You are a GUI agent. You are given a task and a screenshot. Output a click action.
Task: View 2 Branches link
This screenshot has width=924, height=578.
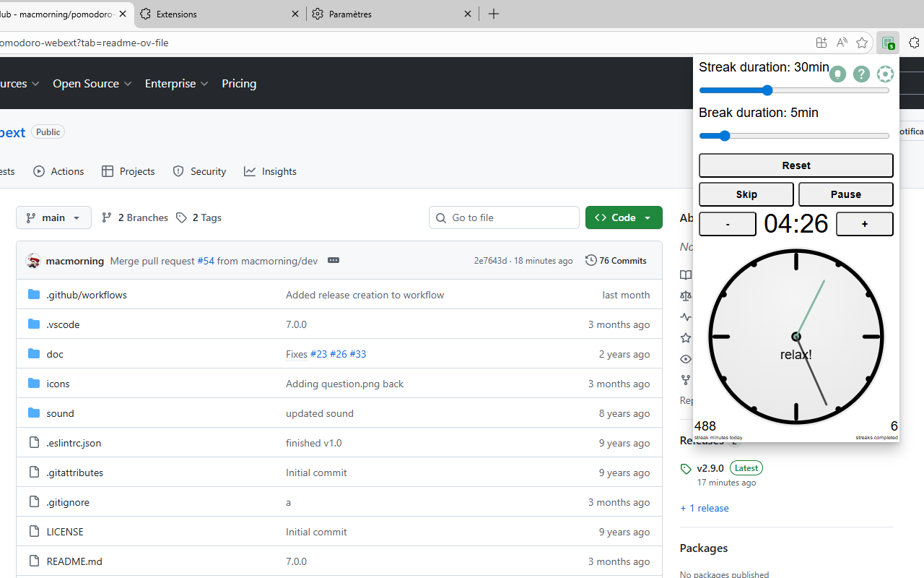pos(135,217)
